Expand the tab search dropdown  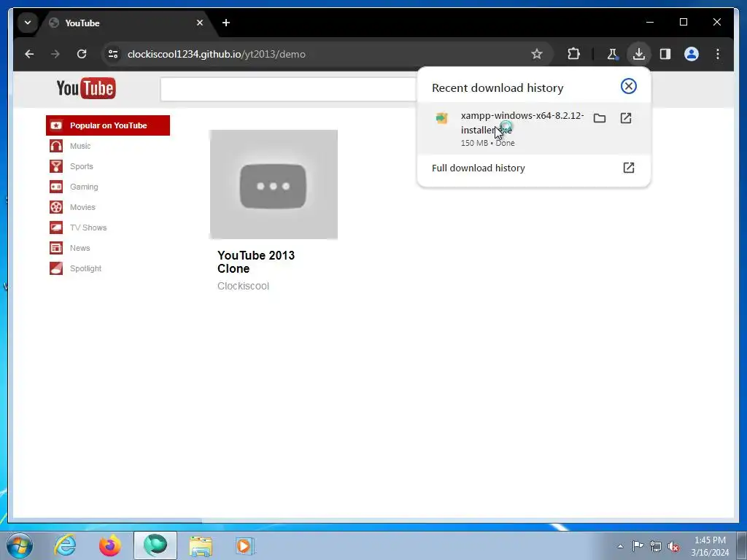pos(28,23)
